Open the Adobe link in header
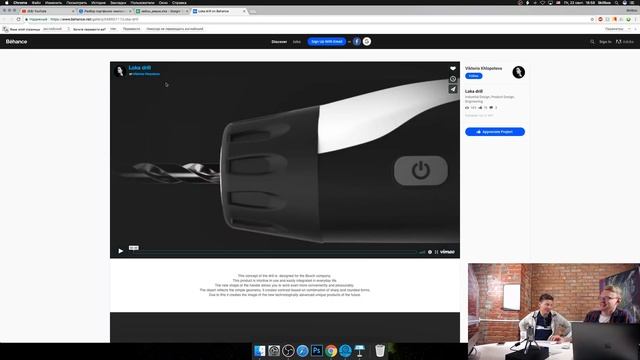640x360 pixels. point(625,42)
